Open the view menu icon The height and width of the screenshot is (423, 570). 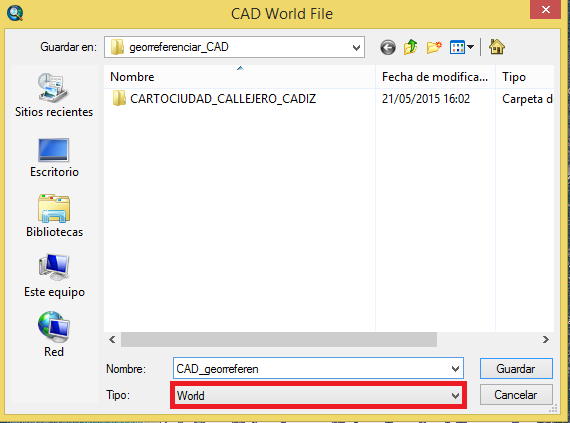click(461, 47)
